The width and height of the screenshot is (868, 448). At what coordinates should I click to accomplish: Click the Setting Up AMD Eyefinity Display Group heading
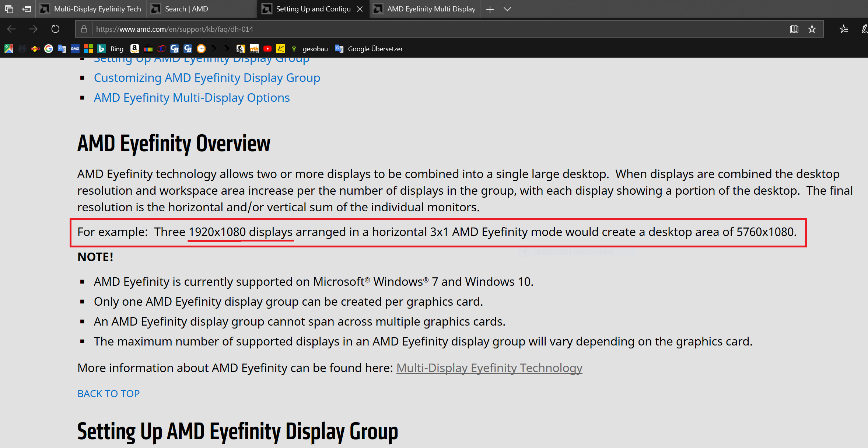click(x=238, y=431)
